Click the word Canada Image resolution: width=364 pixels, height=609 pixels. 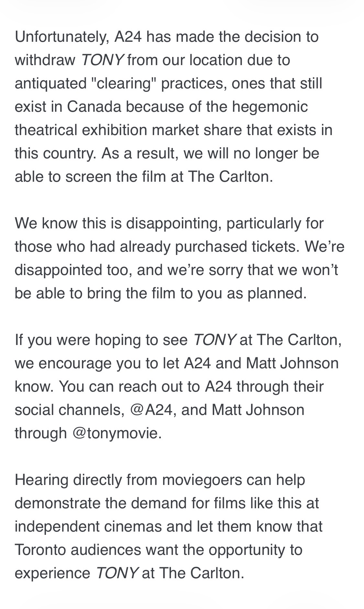tap(94, 107)
